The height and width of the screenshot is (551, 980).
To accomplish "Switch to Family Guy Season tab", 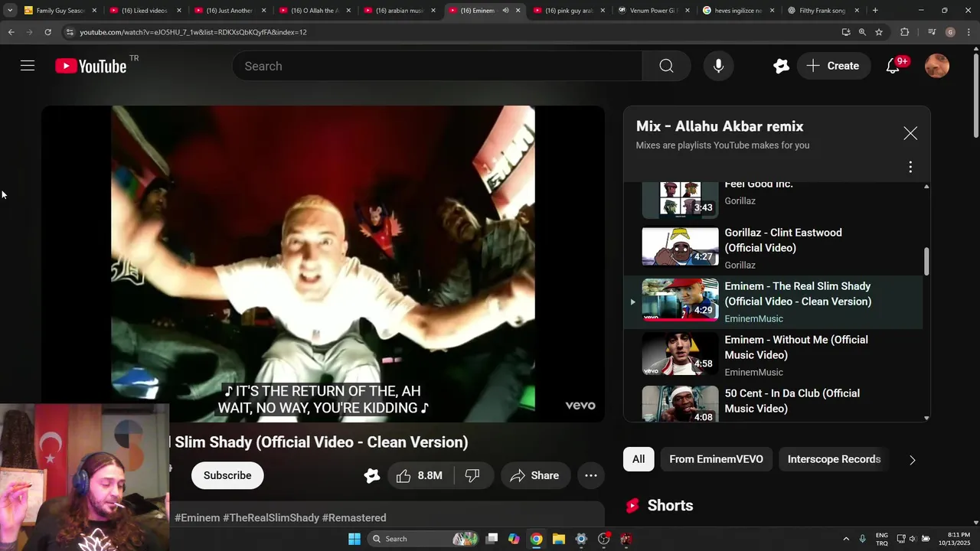I will (x=60, y=11).
